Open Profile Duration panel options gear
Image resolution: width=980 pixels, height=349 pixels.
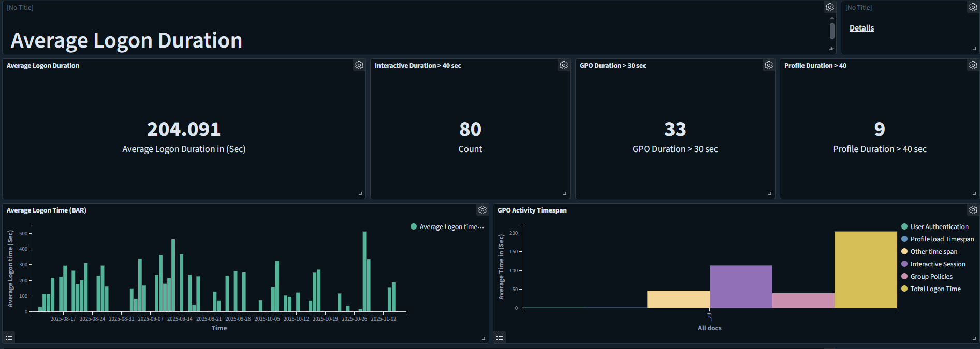[973, 66]
